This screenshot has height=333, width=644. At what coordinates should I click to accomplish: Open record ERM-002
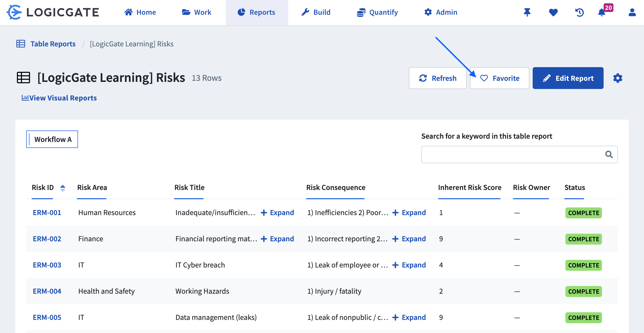tap(47, 239)
